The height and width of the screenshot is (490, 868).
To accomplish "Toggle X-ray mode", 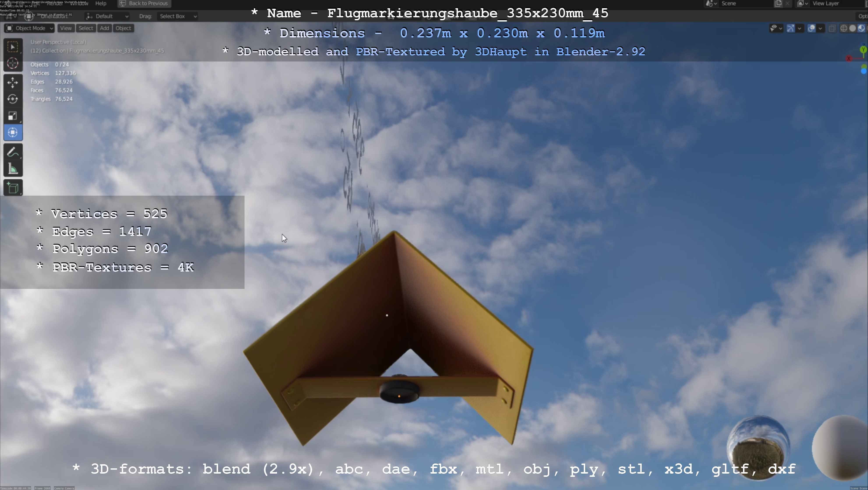I will (832, 28).
